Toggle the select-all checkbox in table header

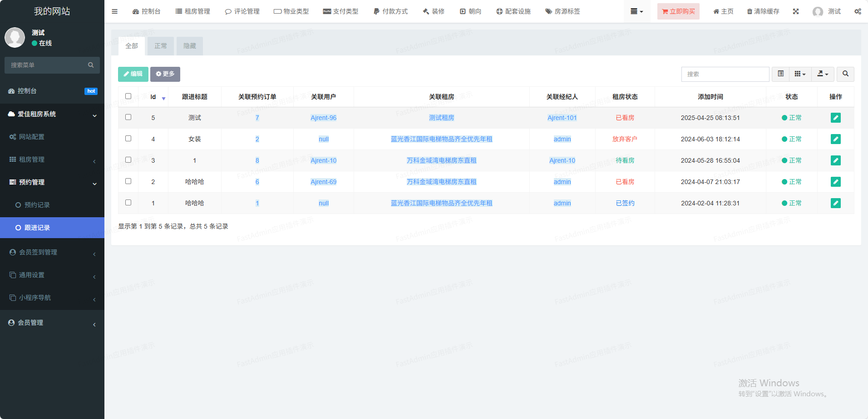[128, 96]
